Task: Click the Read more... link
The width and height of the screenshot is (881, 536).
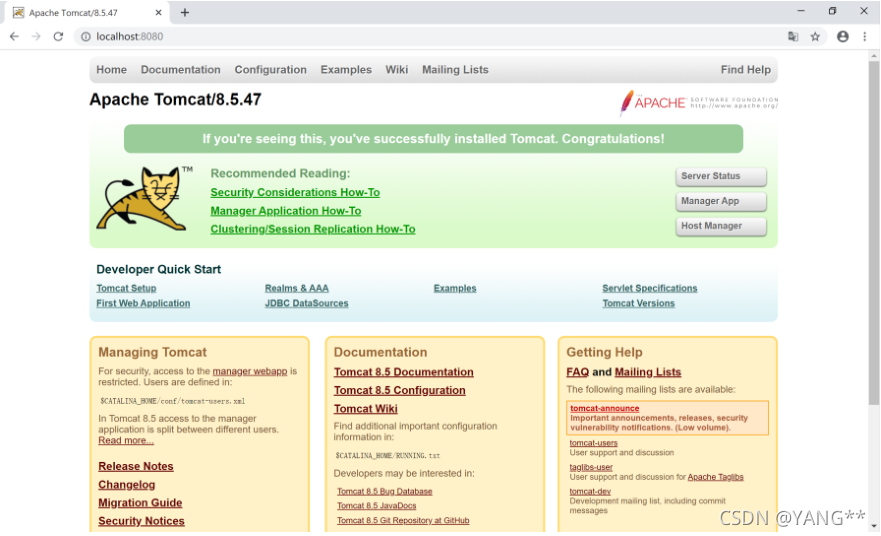Action: [x=126, y=440]
